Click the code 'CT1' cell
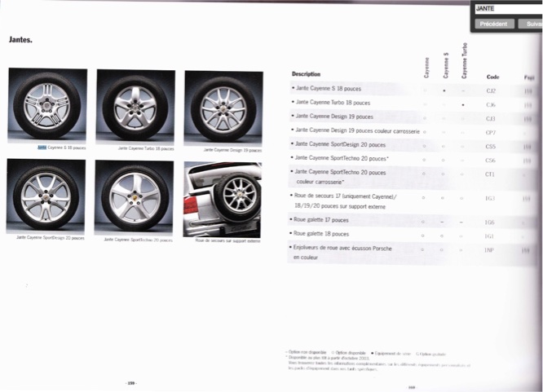Viewport: 543px width, 392px height. pyautogui.click(x=490, y=174)
